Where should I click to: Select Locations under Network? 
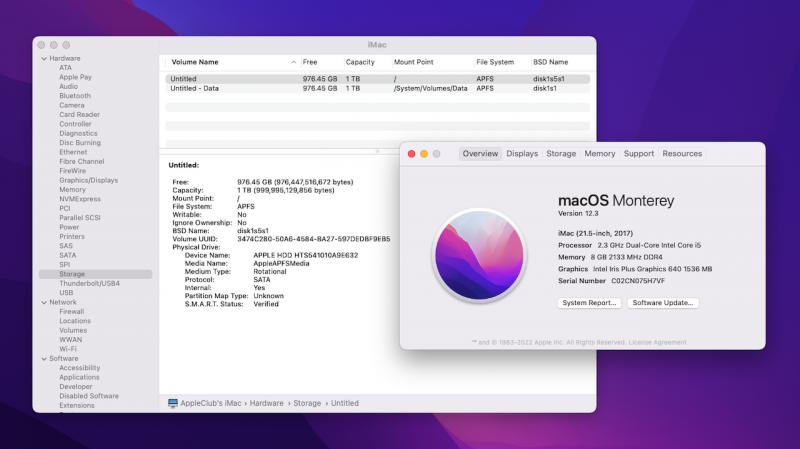pyautogui.click(x=74, y=321)
